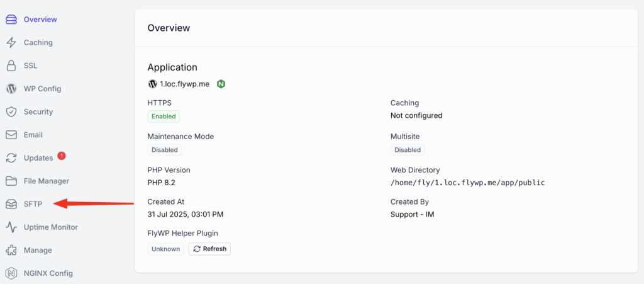
Task: Open the File Manager page
Action: tap(47, 181)
